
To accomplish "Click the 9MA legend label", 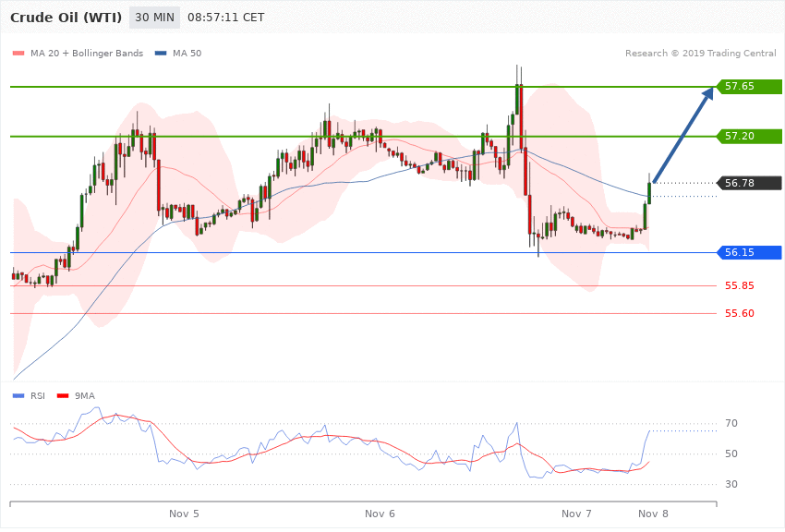I will (x=85, y=396).
